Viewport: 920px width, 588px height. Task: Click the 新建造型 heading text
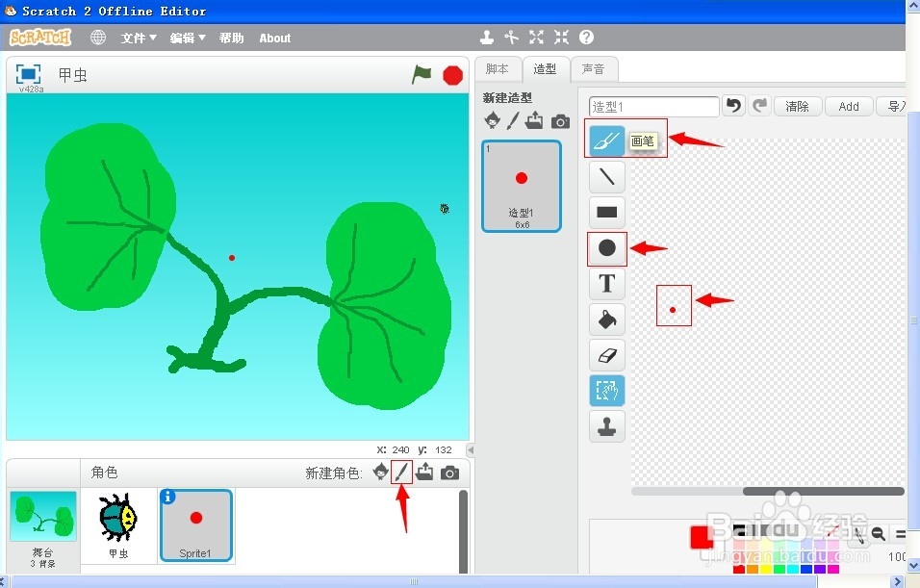click(x=507, y=98)
